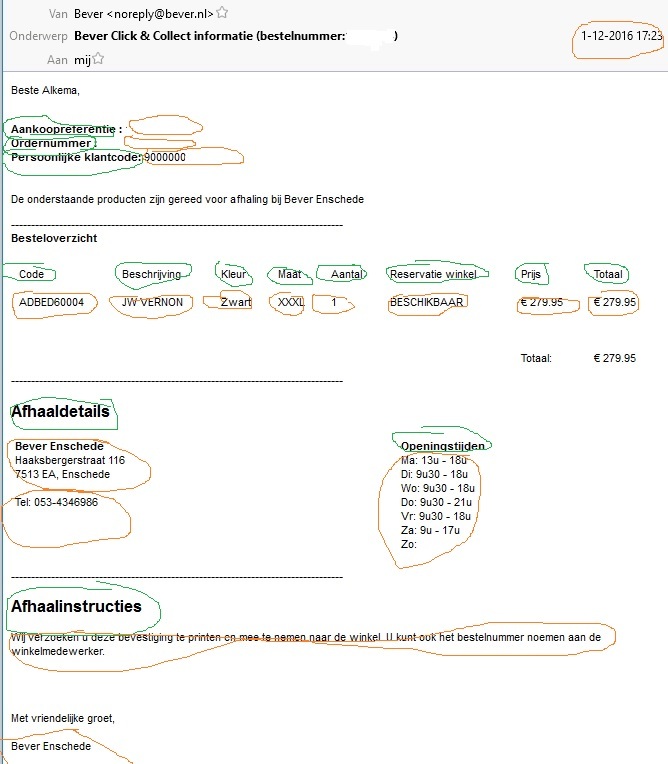Click the Thursday opening hours line

click(437, 502)
